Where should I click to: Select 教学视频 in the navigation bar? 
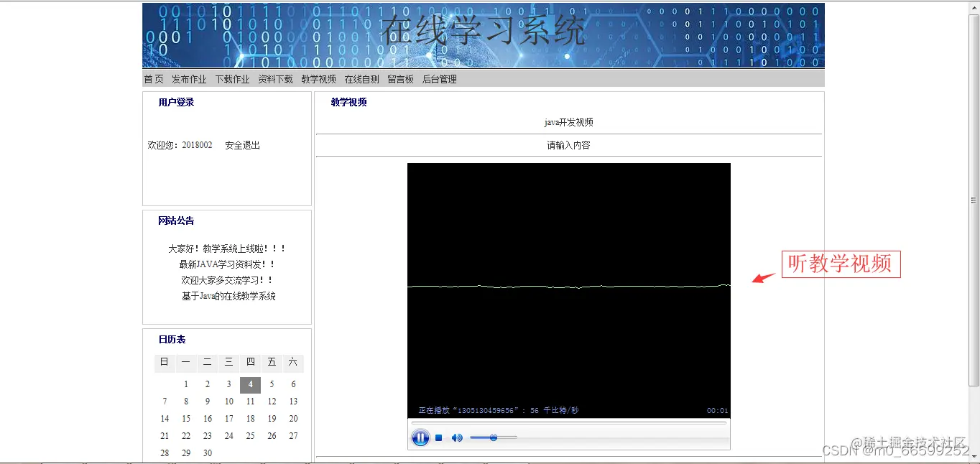coord(318,79)
